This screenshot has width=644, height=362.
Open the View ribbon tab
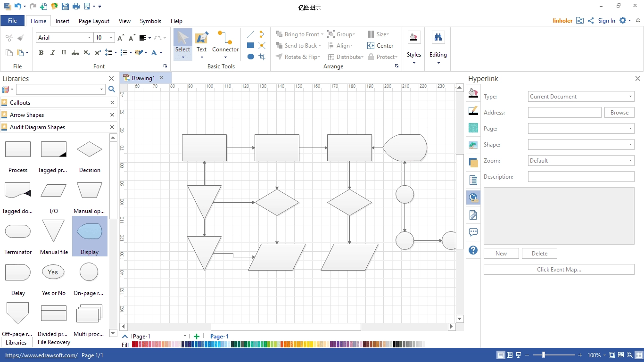pos(124,21)
